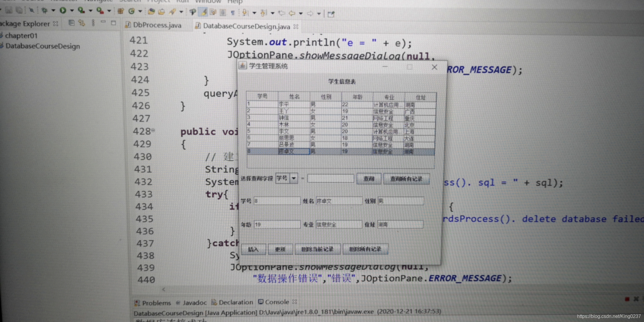Click Remove All Terminated Launches icon
Viewport: 644px width, 322px height.
(636, 299)
